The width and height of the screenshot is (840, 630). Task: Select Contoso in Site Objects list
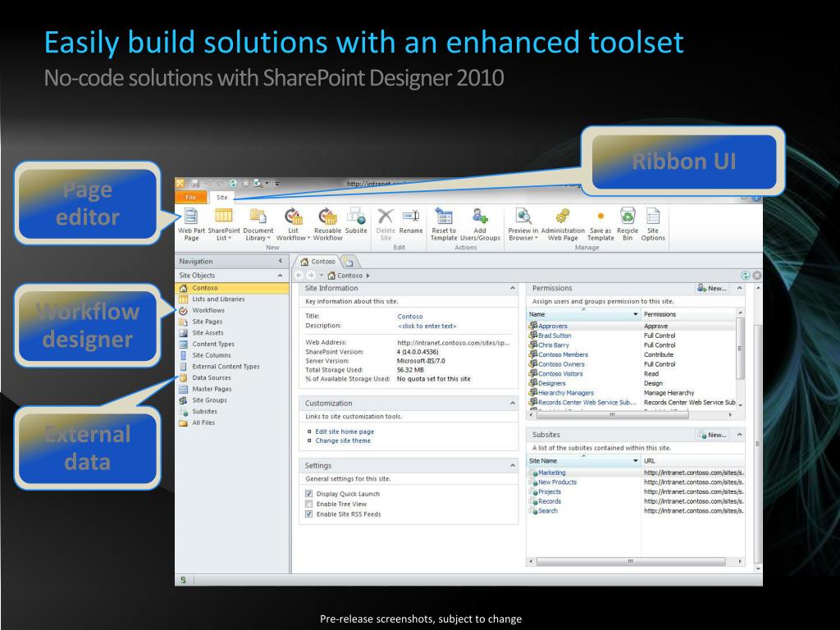pyautogui.click(x=232, y=288)
